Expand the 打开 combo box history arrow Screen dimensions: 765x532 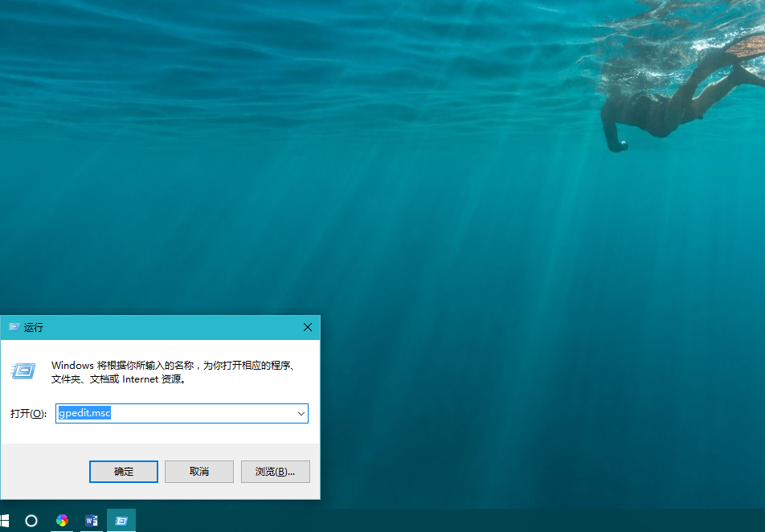[x=301, y=413]
